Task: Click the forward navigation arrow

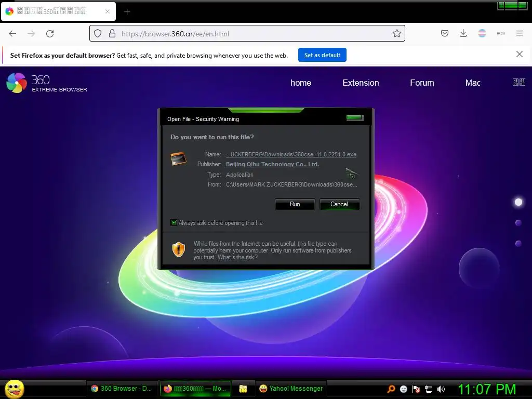Action: [x=31, y=34]
